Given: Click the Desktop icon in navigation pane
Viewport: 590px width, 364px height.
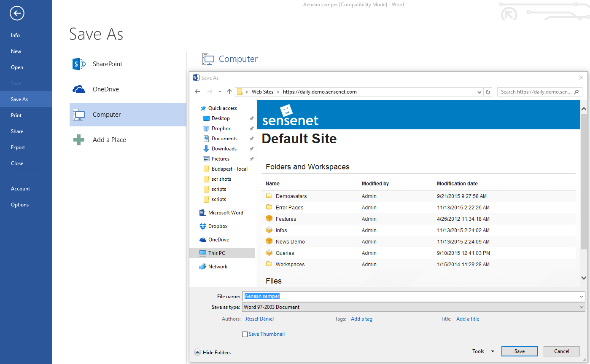Looking at the screenshot, I should coord(206,118).
